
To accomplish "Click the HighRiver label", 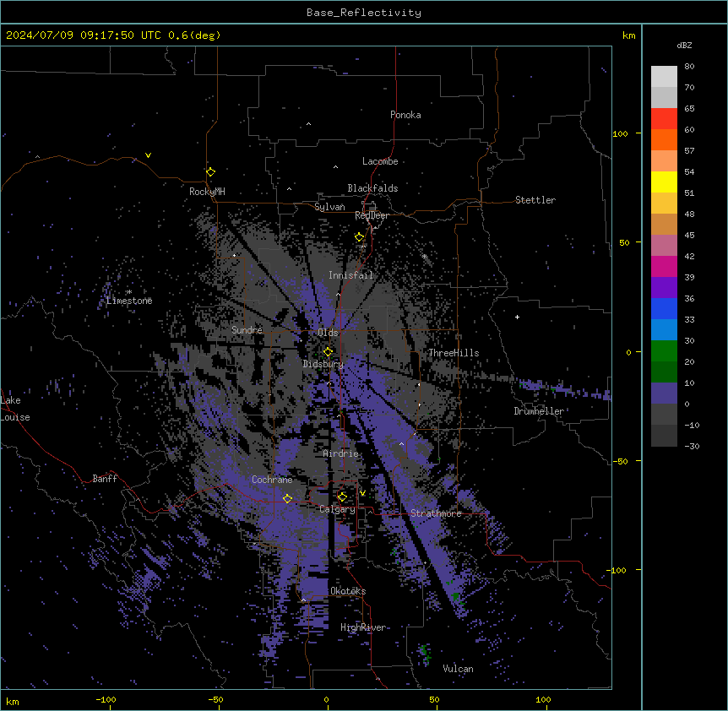I will [x=363, y=627].
